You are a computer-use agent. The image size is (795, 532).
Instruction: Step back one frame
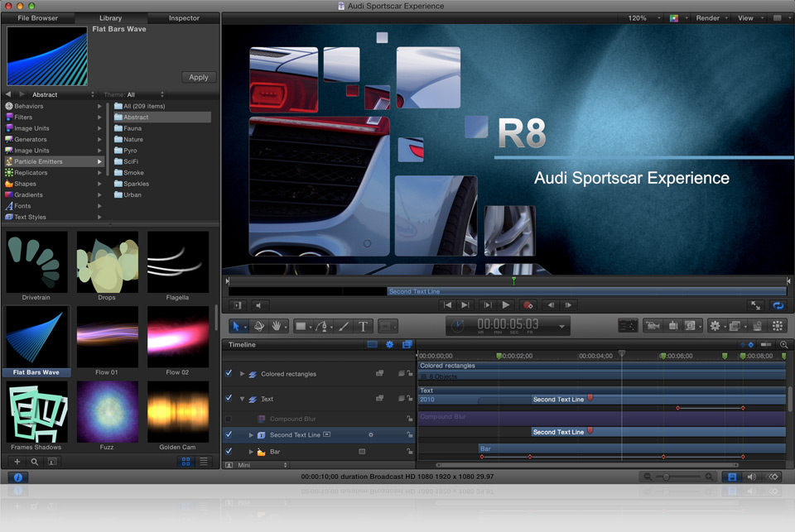pos(551,305)
